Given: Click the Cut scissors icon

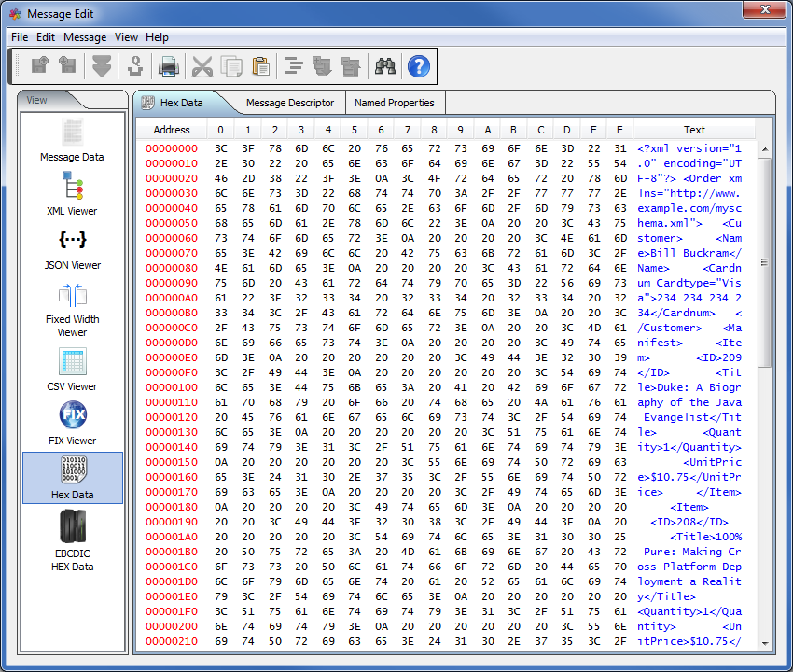Looking at the screenshot, I should pyautogui.click(x=202, y=66).
